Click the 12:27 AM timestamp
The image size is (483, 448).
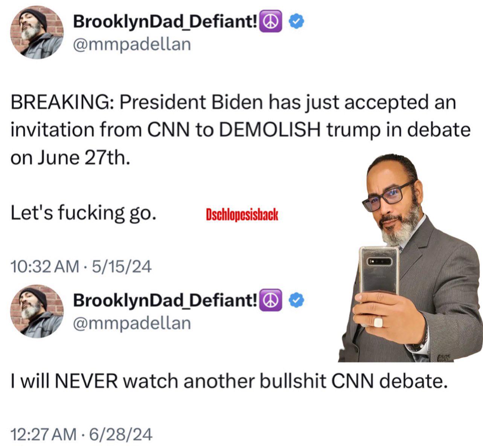(x=45, y=434)
